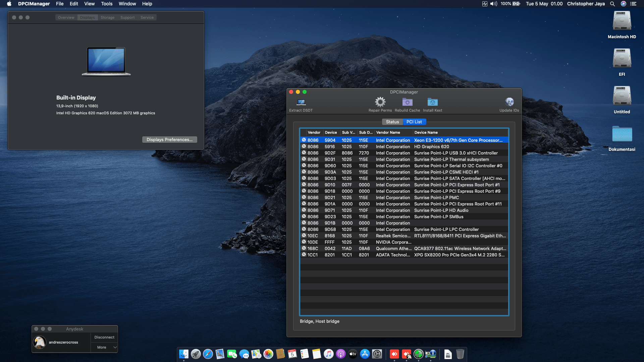Click the Rebuild Cache toolbar icon
The image size is (644, 362).
click(x=407, y=102)
